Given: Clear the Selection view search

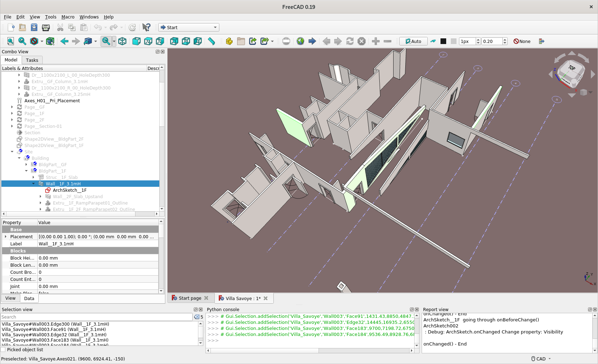Looking at the screenshot, I should pos(197,317).
